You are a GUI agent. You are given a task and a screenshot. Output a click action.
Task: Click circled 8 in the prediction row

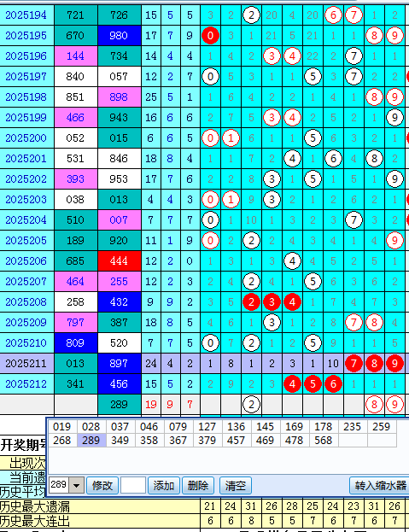pos(374,404)
